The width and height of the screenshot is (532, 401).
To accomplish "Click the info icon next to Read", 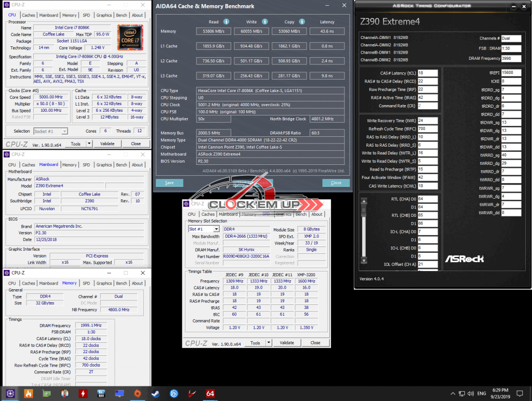I will coord(226,22).
